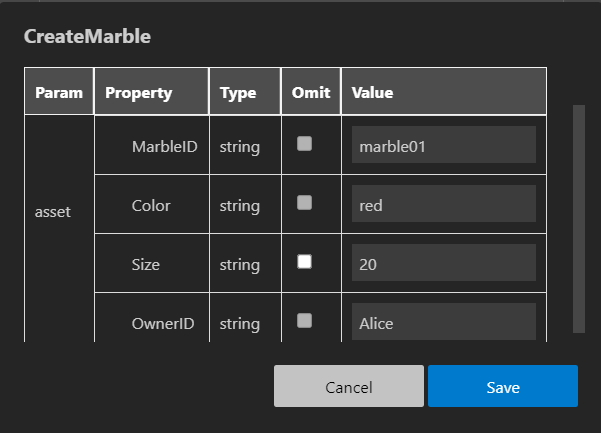The image size is (601, 433).
Task: Select the Size value input showing 20
Action: tap(444, 264)
